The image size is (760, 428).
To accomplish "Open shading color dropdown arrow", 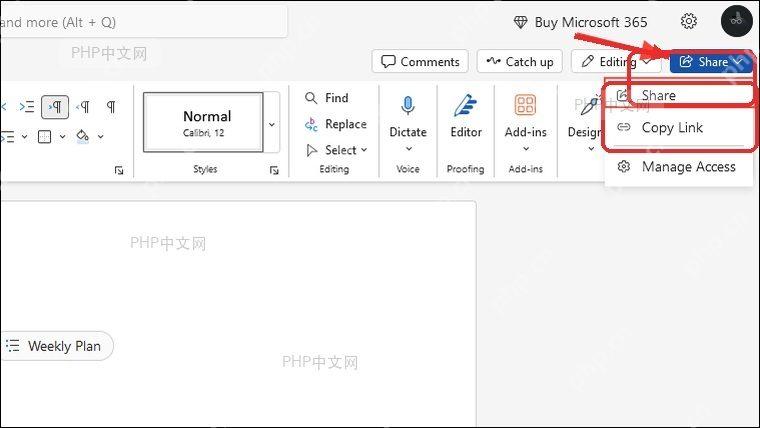I will (101, 137).
